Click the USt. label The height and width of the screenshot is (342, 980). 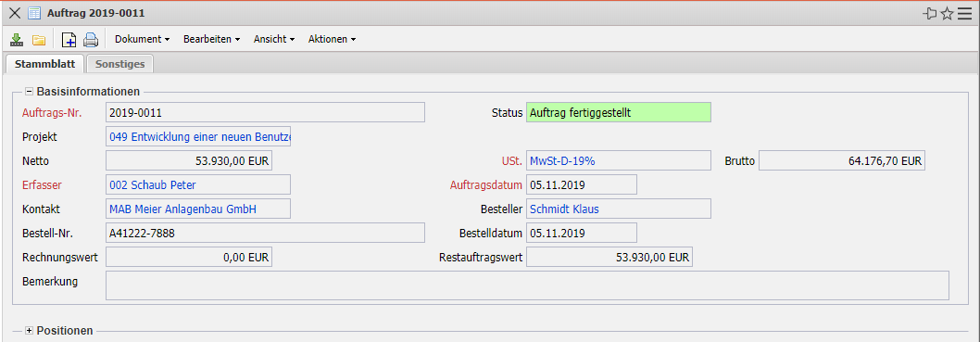click(511, 160)
